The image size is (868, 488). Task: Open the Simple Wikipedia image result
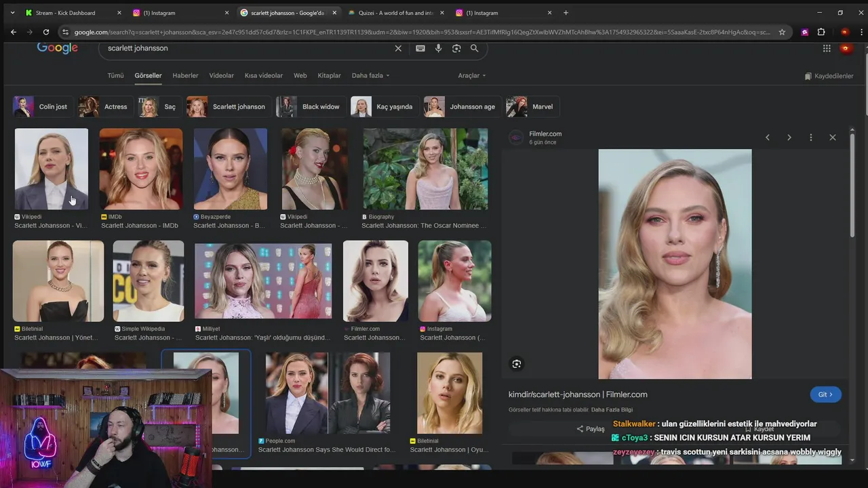click(x=149, y=281)
